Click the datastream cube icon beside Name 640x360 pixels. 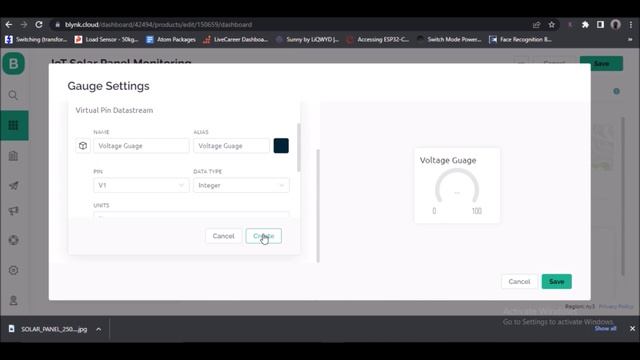pyautogui.click(x=83, y=146)
